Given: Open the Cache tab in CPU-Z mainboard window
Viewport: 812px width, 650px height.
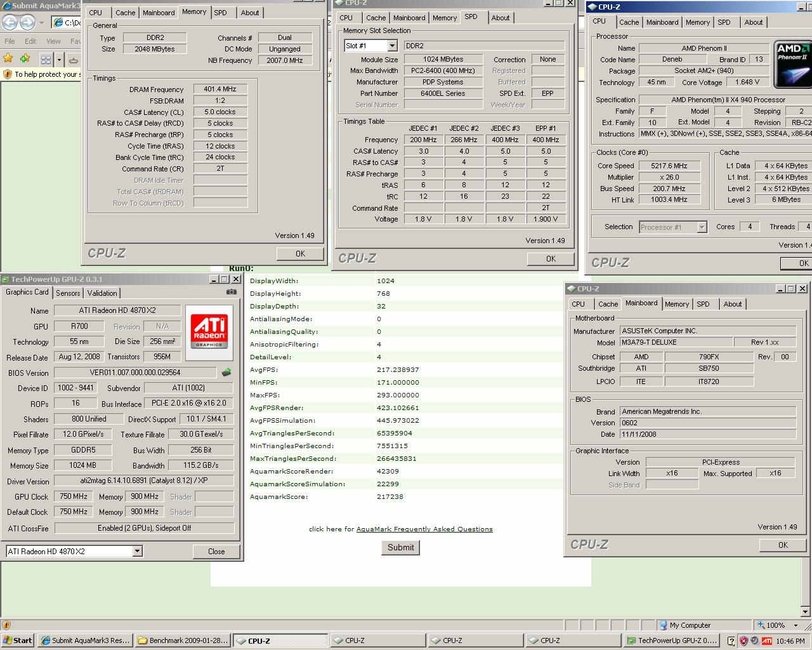Looking at the screenshot, I should coord(608,304).
